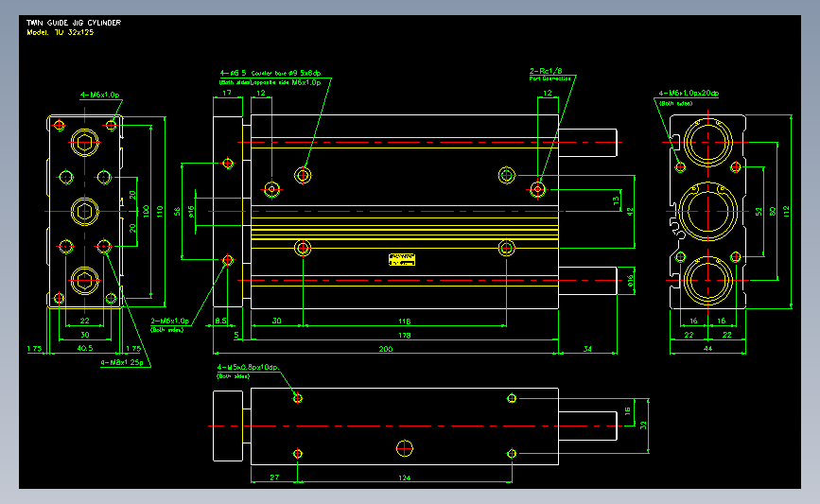Click the 80 dimension value
The image size is (820, 504).
(773, 211)
